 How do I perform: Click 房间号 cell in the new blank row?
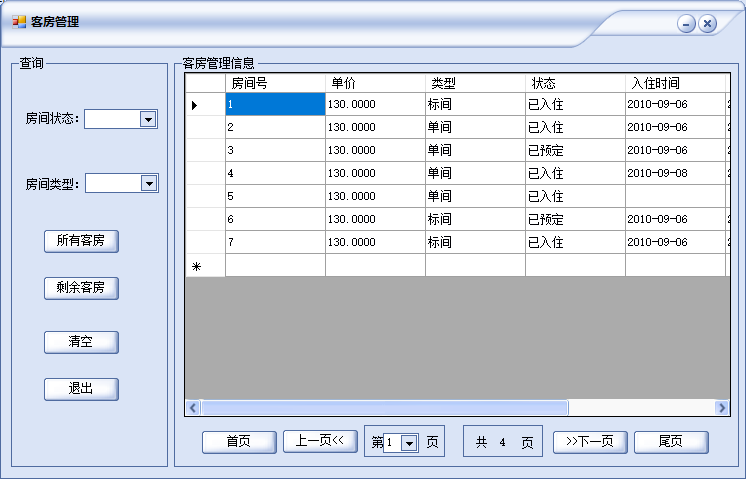[x=275, y=265]
